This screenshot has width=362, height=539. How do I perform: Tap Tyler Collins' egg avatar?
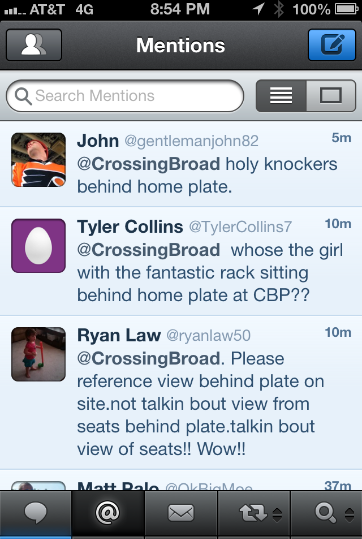point(39,246)
